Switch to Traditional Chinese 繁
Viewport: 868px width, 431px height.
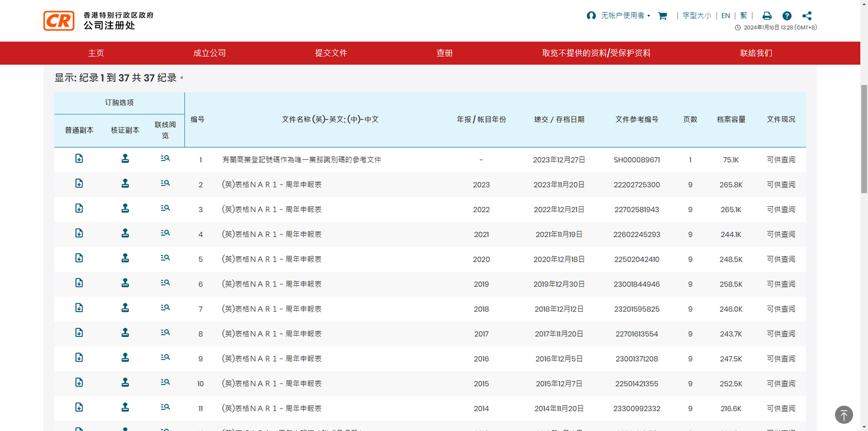tap(744, 16)
